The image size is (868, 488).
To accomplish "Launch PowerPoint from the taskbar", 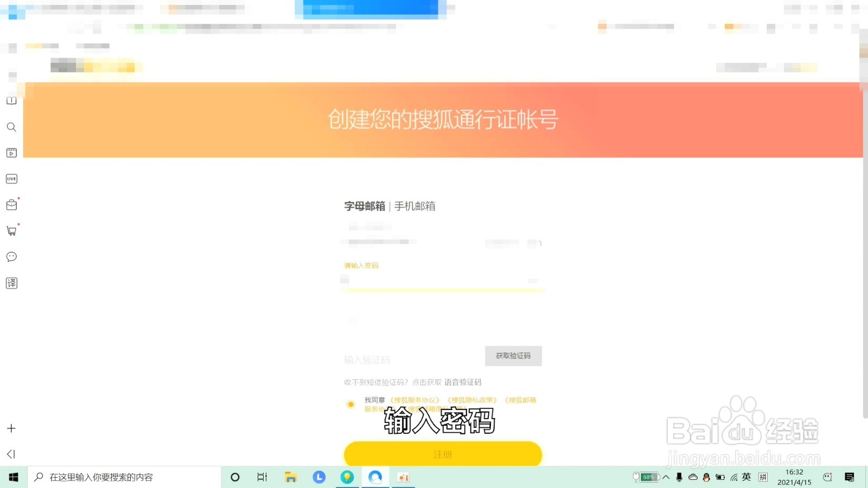I will 403,478.
